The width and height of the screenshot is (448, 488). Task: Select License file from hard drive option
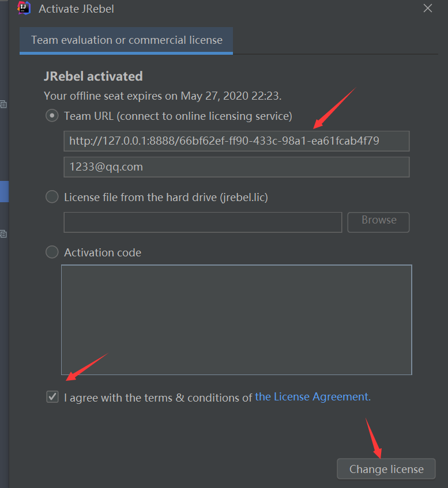coord(52,197)
